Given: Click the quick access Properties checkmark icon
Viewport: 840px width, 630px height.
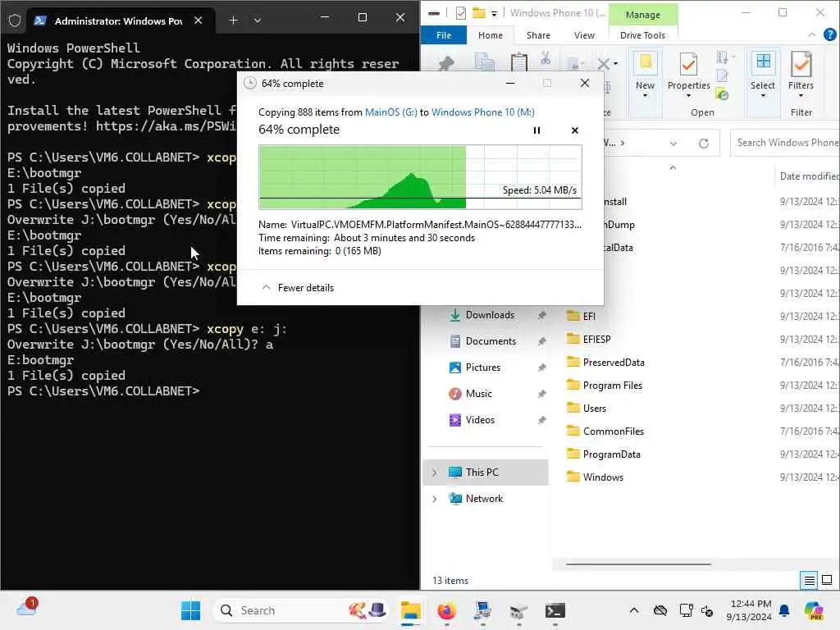Looking at the screenshot, I should coord(461,13).
